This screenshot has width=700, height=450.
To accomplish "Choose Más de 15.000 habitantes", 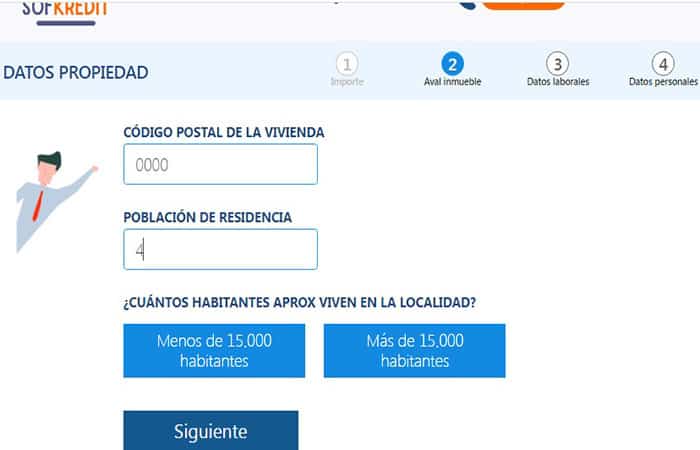I will coord(415,351).
